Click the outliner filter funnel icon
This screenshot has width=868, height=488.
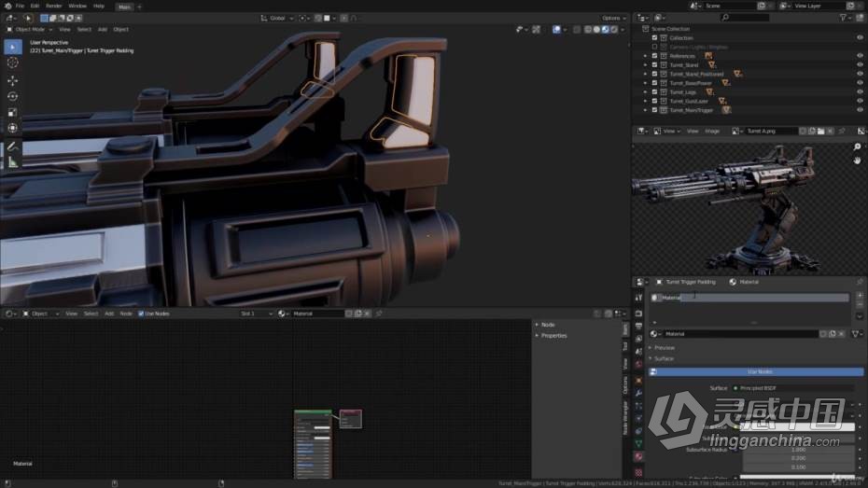pos(843,18)
